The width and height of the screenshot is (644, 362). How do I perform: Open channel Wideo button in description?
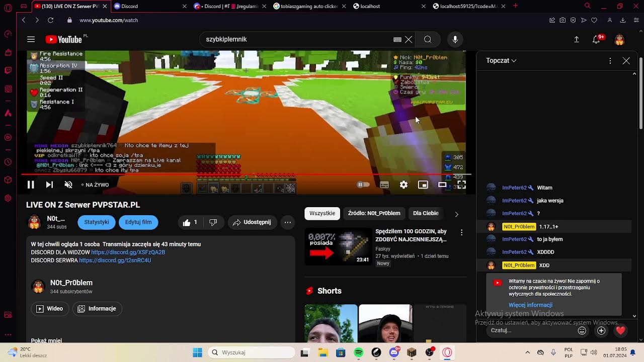tap(50, 309)
